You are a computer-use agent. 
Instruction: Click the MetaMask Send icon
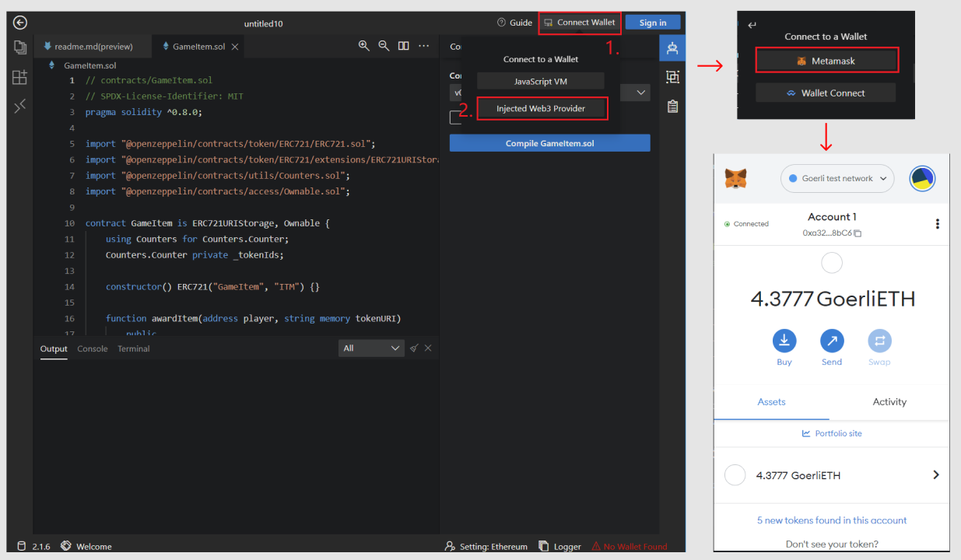point(832,341)
